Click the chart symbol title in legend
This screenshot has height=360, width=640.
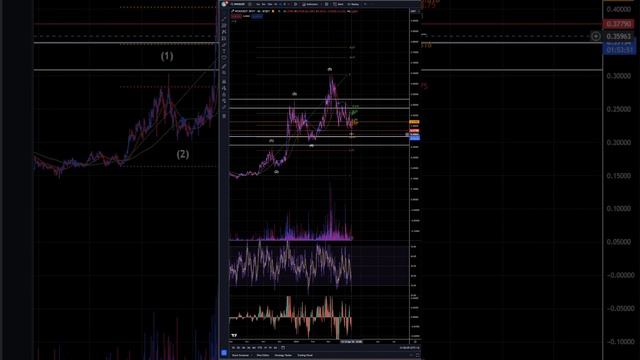point(251,11)
